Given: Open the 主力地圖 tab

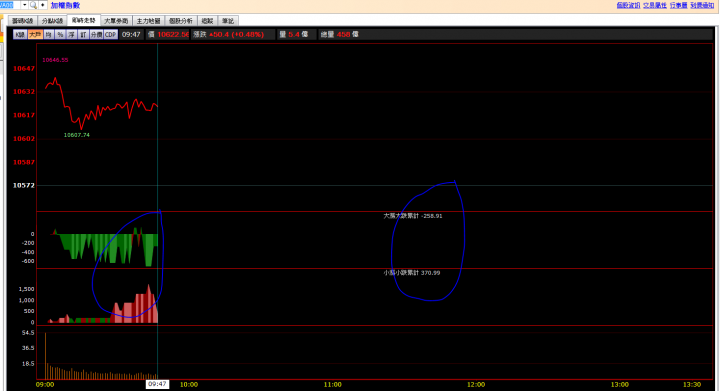Looking at the screenshot, I should pos(148,21).
